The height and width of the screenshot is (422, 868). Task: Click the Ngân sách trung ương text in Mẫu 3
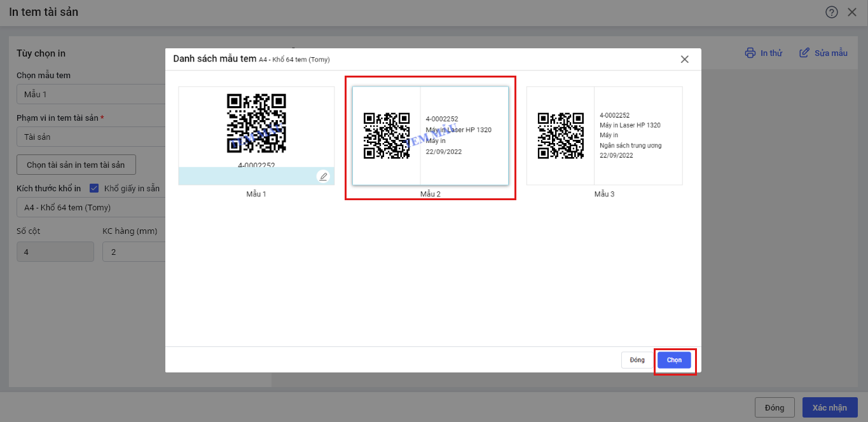(x=631, y=146)
